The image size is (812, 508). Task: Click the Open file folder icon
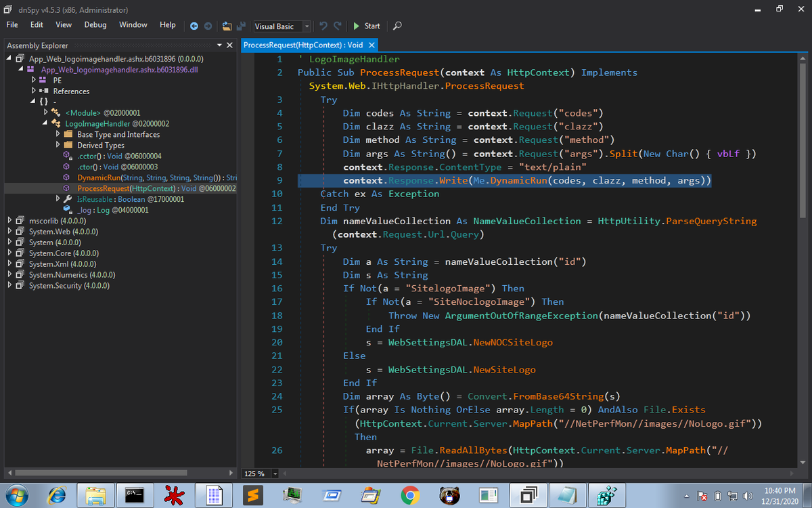[x=227, y=26]
